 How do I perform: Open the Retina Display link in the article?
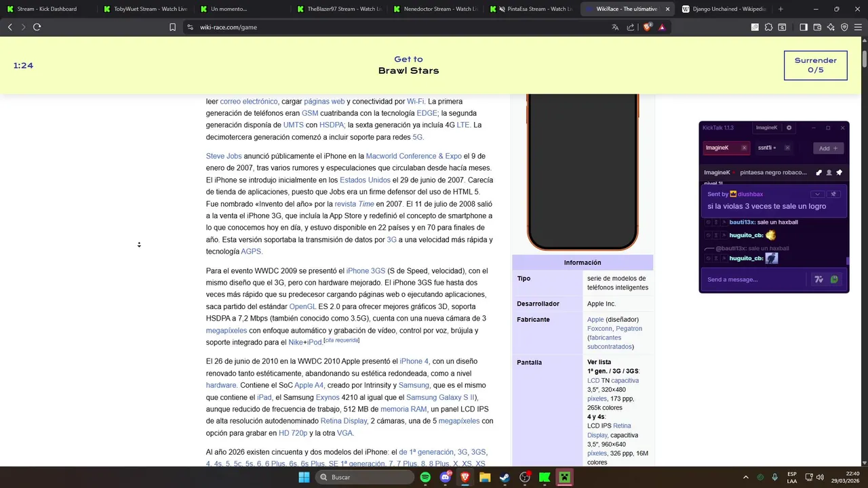point(343,421)
